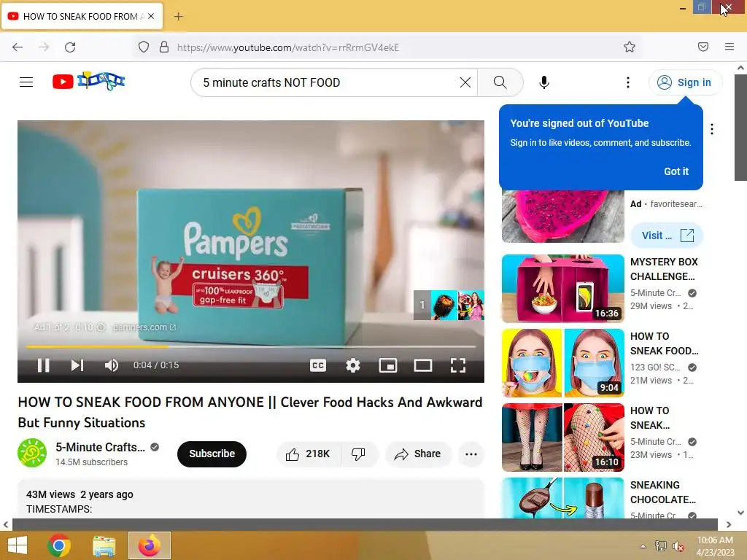Mute the player volume
This screenshot has height=560, width=747.
112,365
